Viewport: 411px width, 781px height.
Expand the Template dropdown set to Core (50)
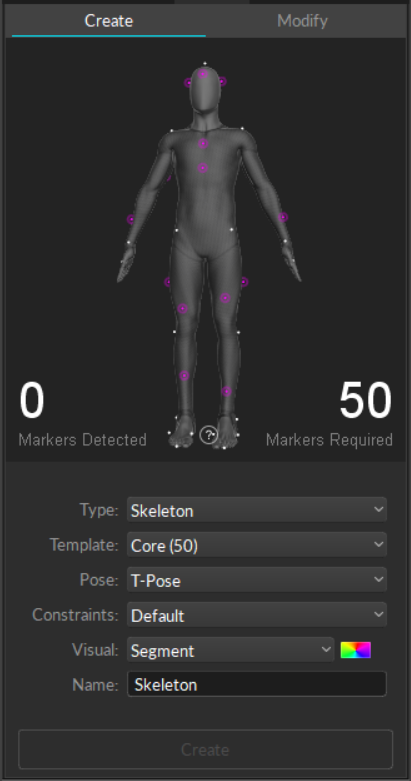coord(257,545)
